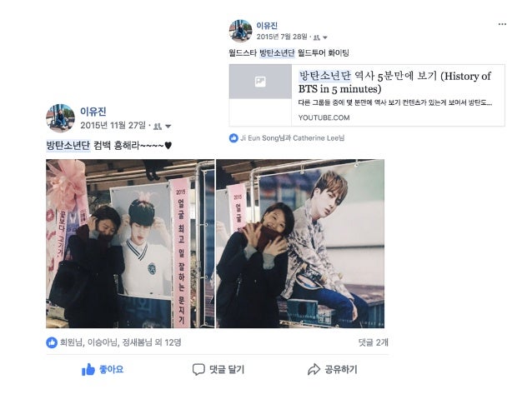532x399 pixels.
Task: Click the thumbs-up Like icon under the photos
Action: tap(88, 369)
